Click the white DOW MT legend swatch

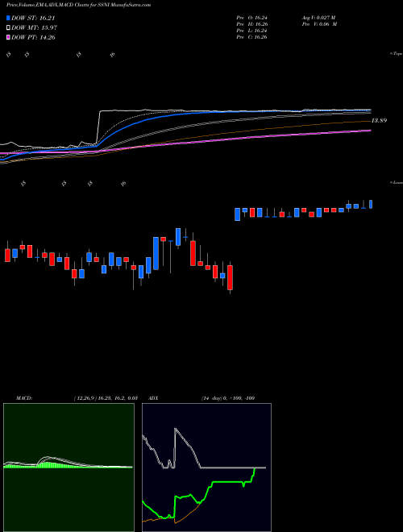[x=9, y=28]
